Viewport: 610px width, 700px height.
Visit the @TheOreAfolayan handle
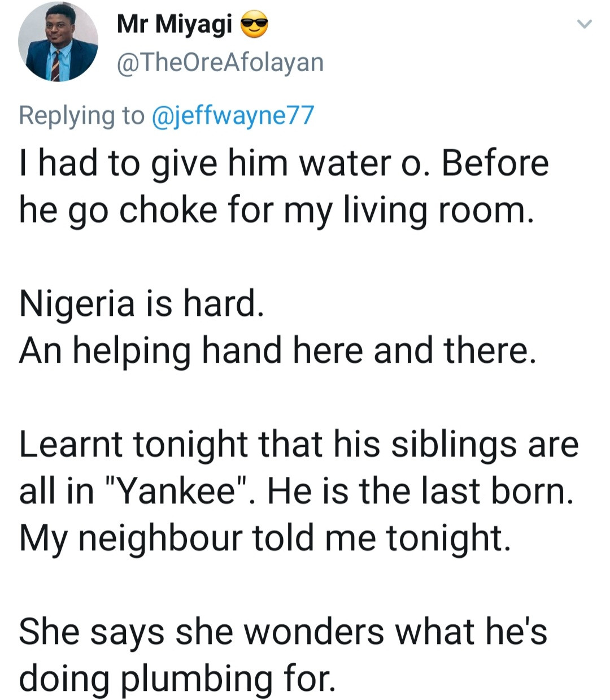coord(220,62)
